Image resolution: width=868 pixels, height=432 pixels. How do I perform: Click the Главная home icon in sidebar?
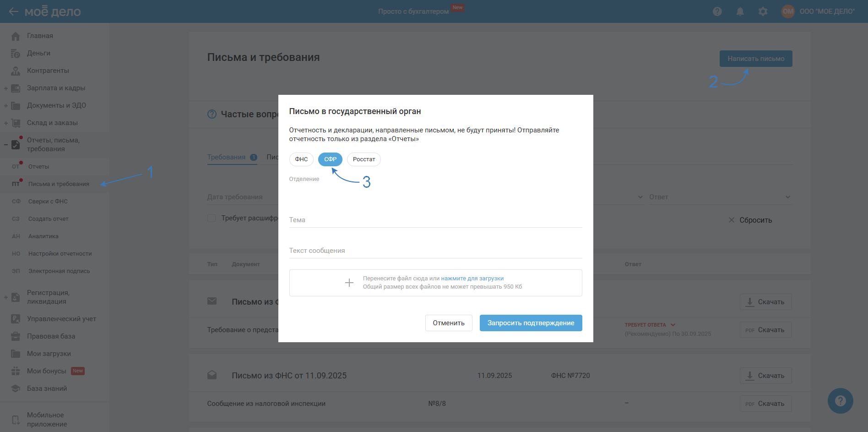pyautogui.click(x=16, y=36)
